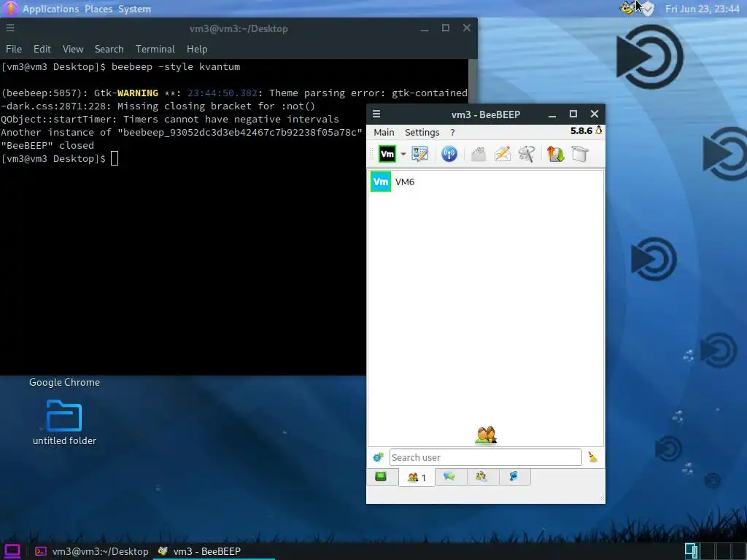Image resolution: width=747 pixels, height=560 pixels.
Task: Click the write message envelope-with-pencil icon
Action: [503, 154]
